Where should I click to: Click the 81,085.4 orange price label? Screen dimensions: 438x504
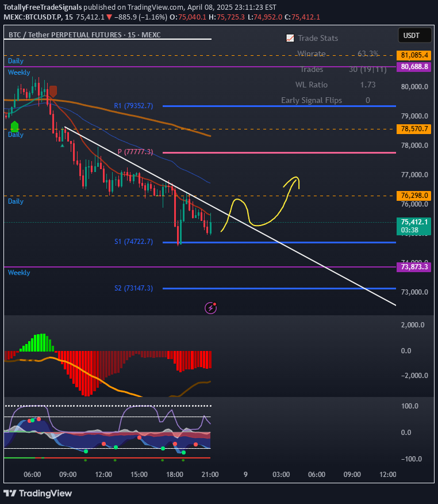[414, 55]
